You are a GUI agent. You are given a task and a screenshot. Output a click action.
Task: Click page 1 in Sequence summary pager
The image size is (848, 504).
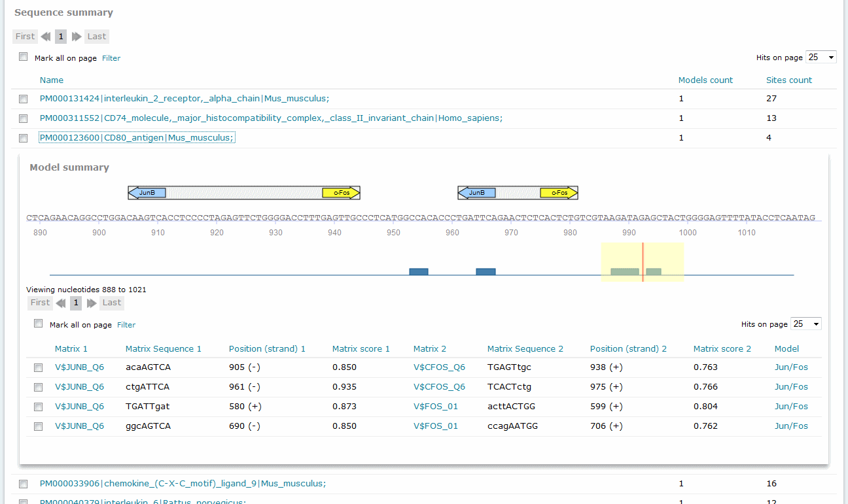pos(61,37)
